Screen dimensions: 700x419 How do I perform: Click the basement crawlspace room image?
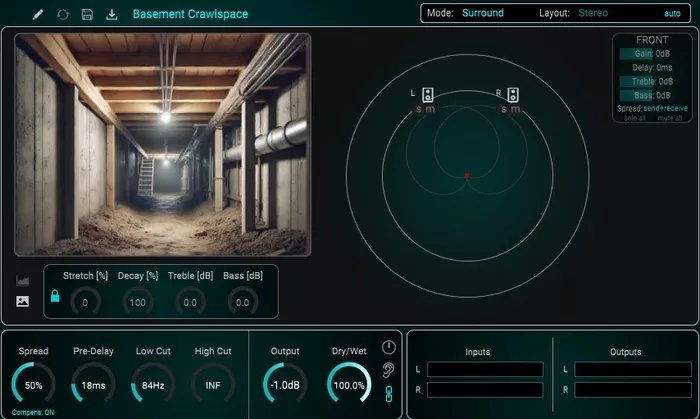coord(163,145)
